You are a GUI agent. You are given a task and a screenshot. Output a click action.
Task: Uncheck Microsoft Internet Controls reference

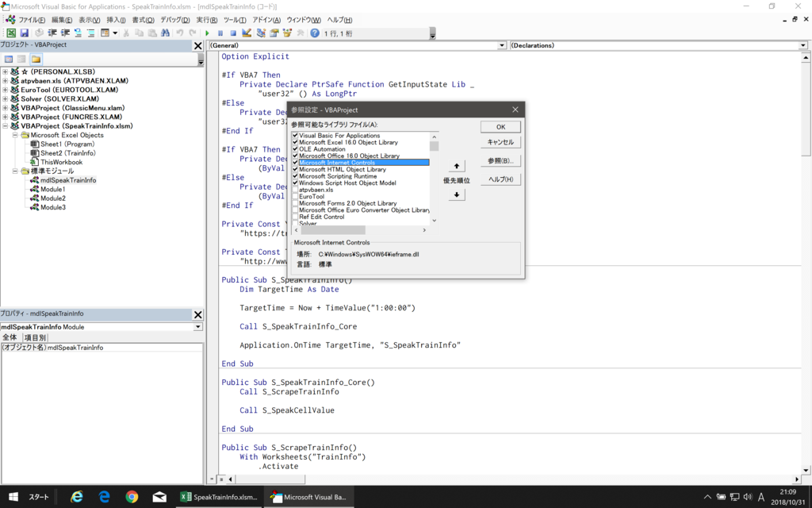click(295, 162)
